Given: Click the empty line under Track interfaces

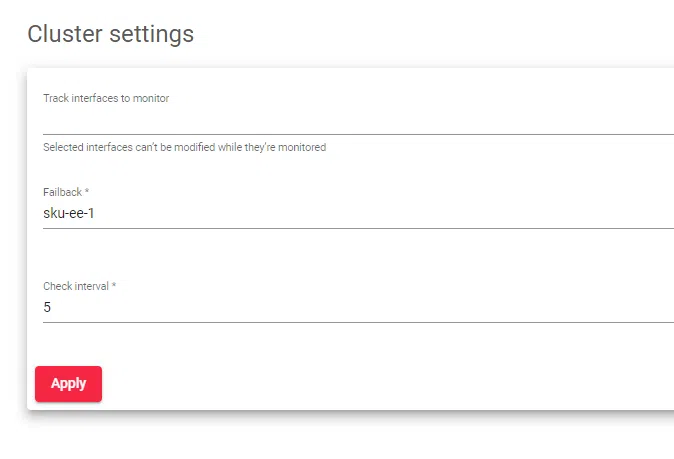Looking at the screenshot, I should [x=350, y=132].
